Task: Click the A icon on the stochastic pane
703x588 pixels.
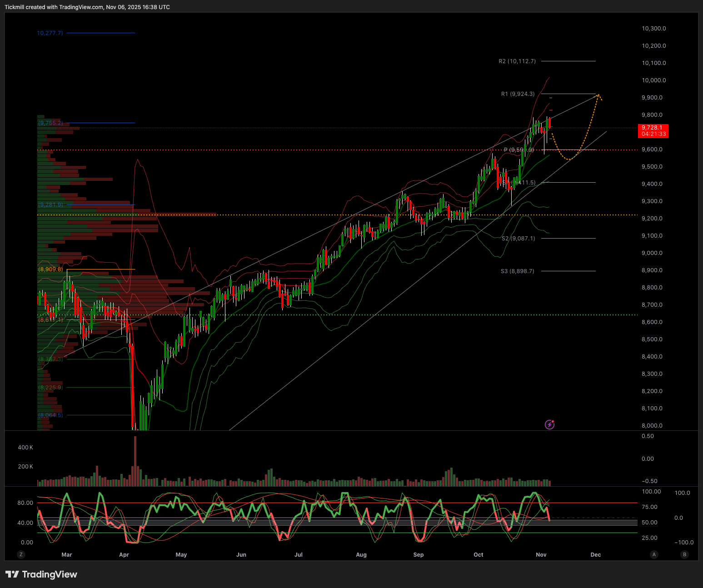Action: pyautogui.click(x=654, y=554)
